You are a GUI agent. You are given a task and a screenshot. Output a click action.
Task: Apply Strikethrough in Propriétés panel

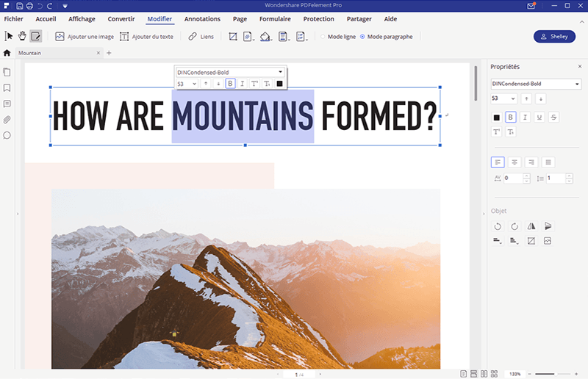[x=553, y=117]
